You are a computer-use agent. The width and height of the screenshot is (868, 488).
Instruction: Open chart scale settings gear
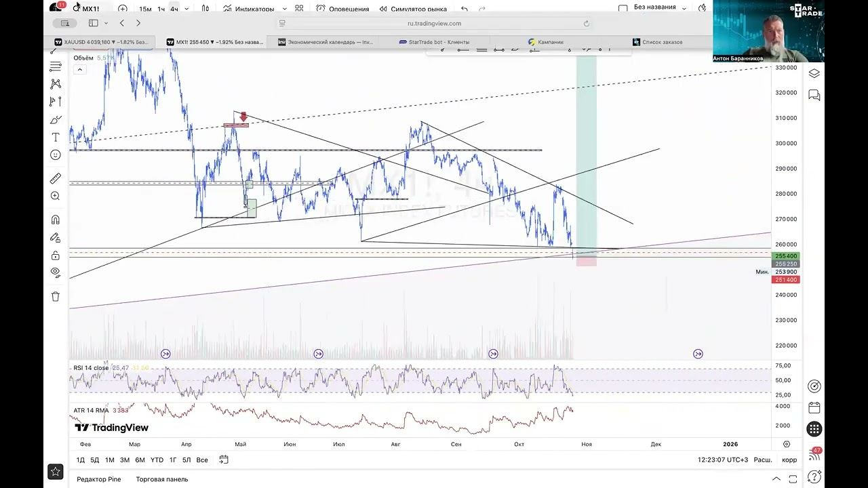tap(787, 444)
